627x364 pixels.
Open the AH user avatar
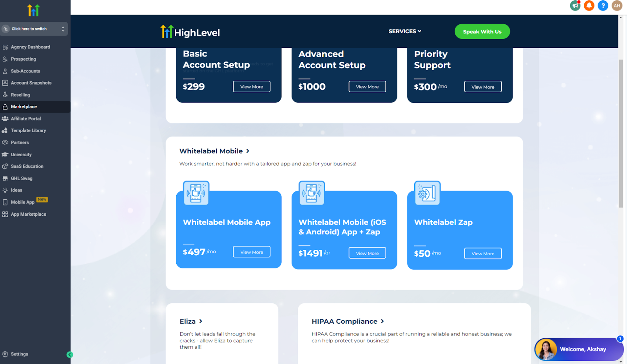[617, 5]
